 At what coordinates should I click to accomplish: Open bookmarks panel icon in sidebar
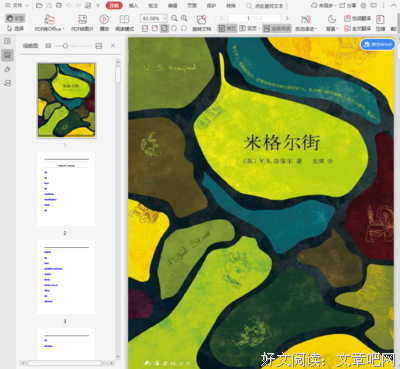coord(7,41)
